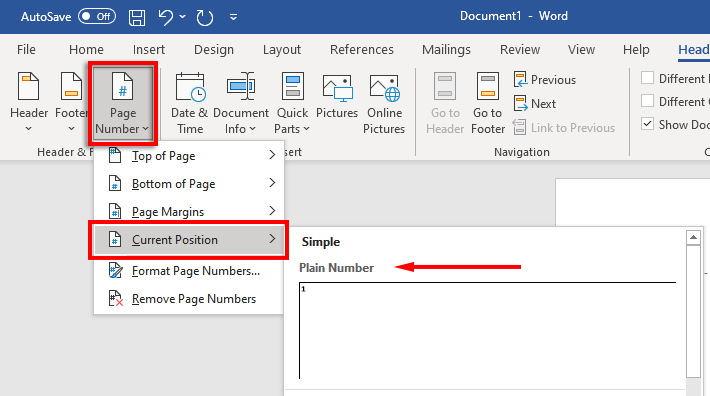Select the Plain Number preview thumbnail
Screen dimensions: 710x396
(x=487, y=330)
